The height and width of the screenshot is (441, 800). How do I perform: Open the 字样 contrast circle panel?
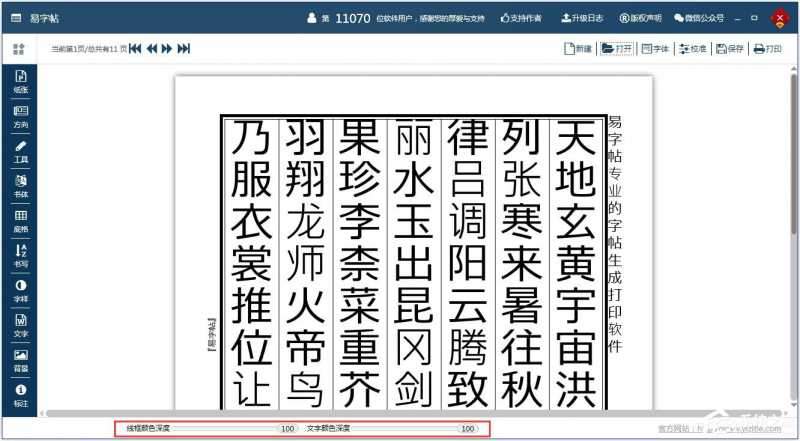pos(20,291)
